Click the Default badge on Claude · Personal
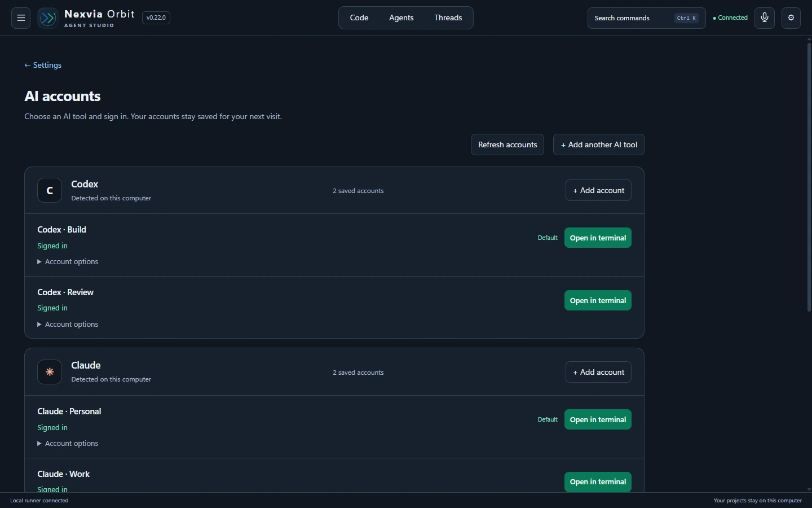 click(548, 419)
